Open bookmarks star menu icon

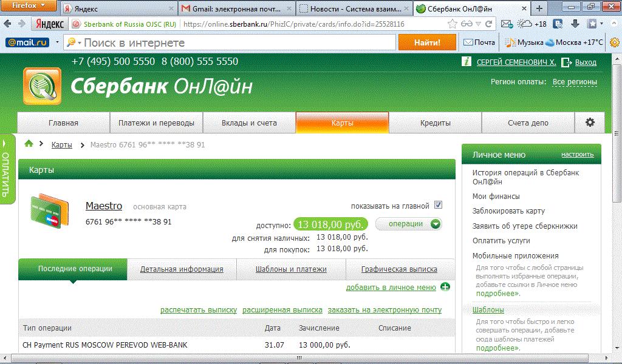coord(592,24)
